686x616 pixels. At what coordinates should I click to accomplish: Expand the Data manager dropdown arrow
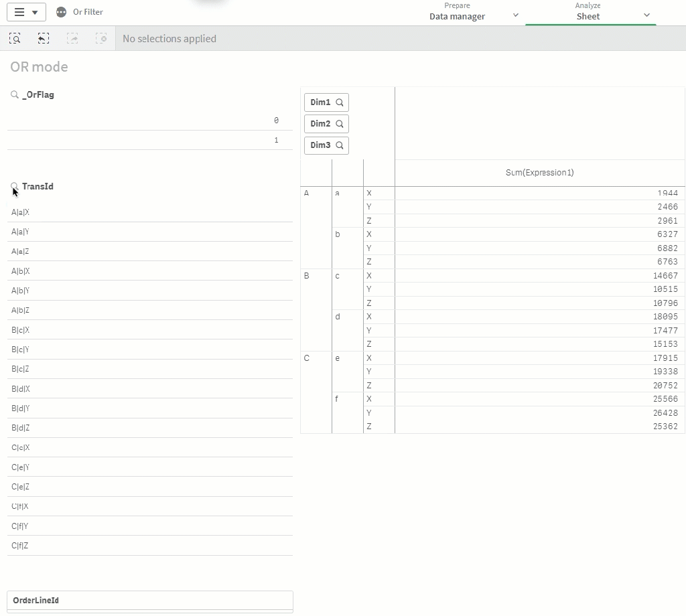tap(515, 15)
